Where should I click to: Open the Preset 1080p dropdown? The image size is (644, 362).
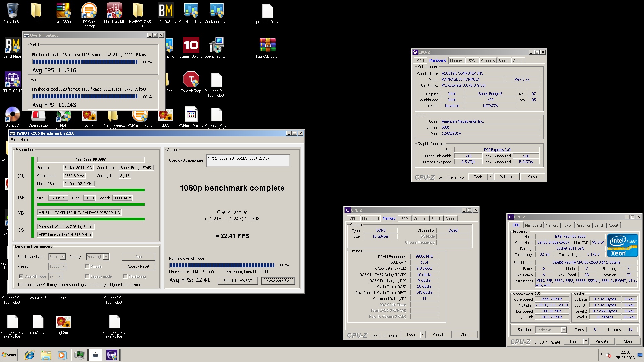click(x=57, y=266)
